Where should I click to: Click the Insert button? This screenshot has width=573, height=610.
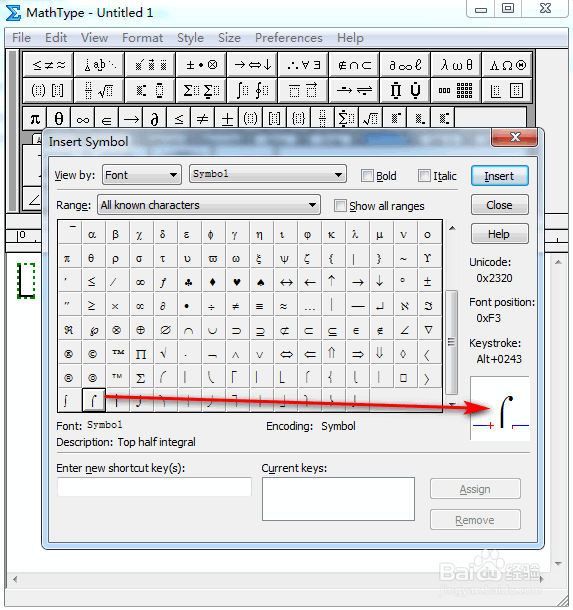click(x=499, y=176)
